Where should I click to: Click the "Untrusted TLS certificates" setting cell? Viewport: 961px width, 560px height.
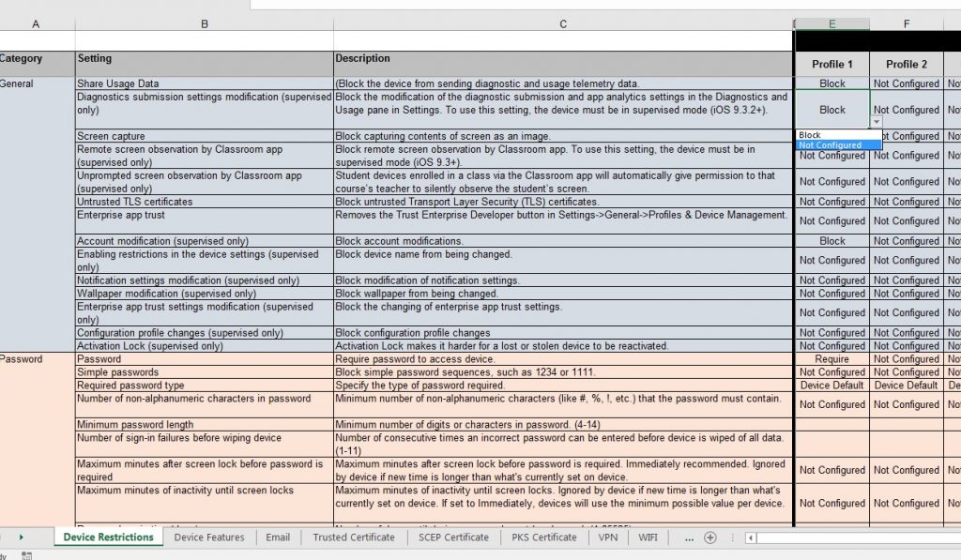[204, 202]
